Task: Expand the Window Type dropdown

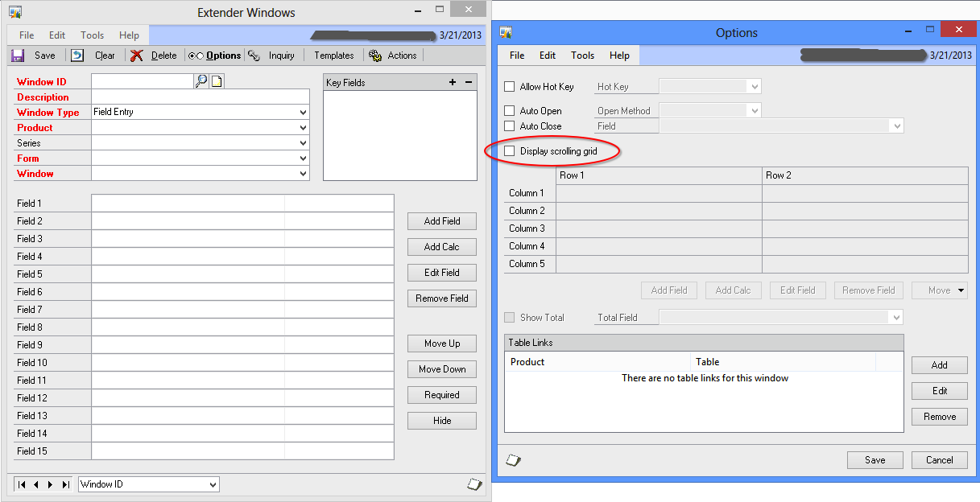Action: (x=303, y=113)
